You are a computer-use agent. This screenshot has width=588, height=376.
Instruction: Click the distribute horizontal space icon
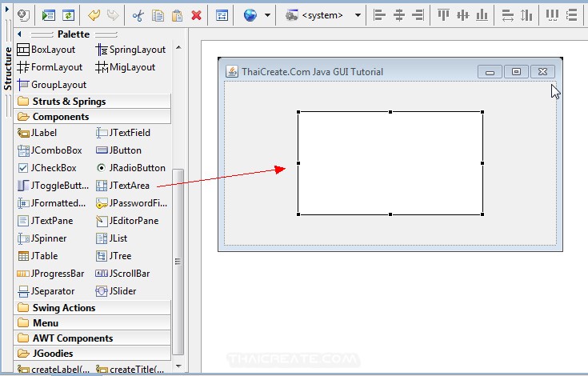552,15
